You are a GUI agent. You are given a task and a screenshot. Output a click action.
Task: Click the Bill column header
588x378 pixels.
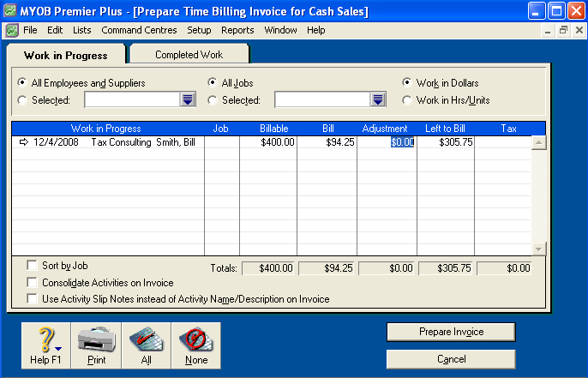click(x=328, y=129)
